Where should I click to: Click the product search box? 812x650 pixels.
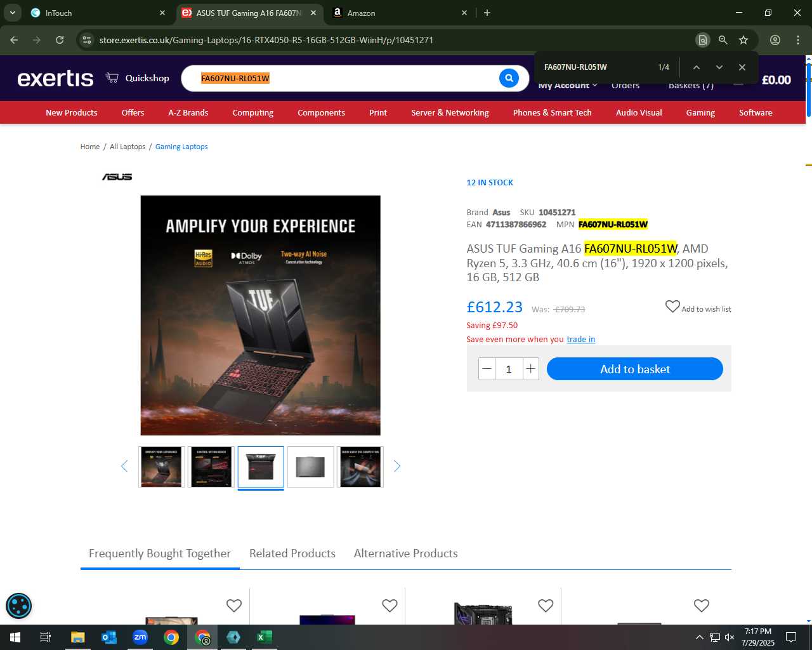click(348, 78)
